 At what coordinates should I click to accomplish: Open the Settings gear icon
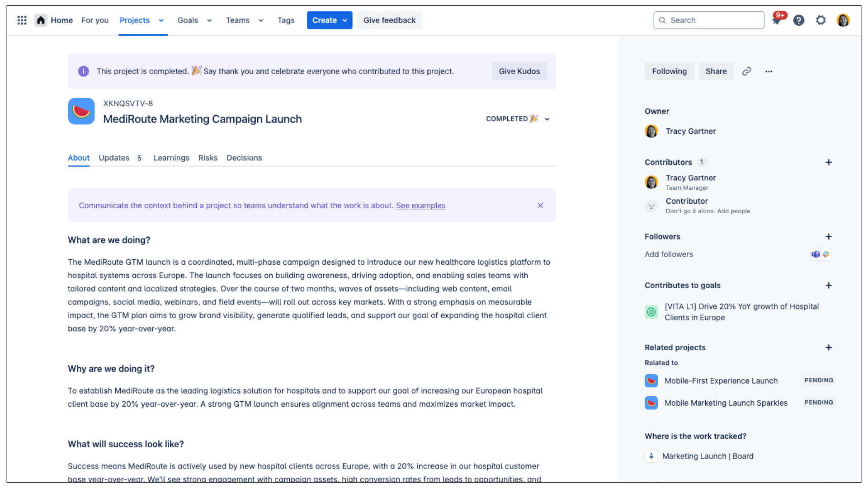click(821, 20)
